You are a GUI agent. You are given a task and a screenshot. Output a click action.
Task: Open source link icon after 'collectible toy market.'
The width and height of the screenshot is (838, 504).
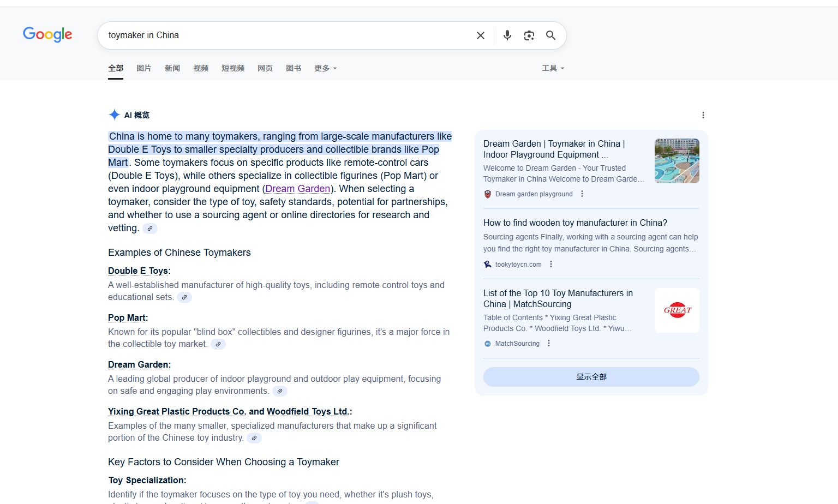218,344
